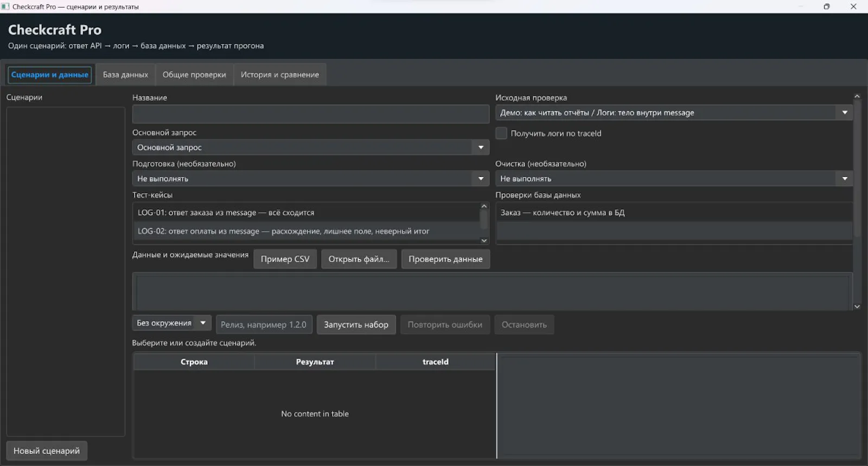Open the «Очистка (необязательно)» dropdown
The width and height of the screenshot is (868, 466).
point(674,178)
